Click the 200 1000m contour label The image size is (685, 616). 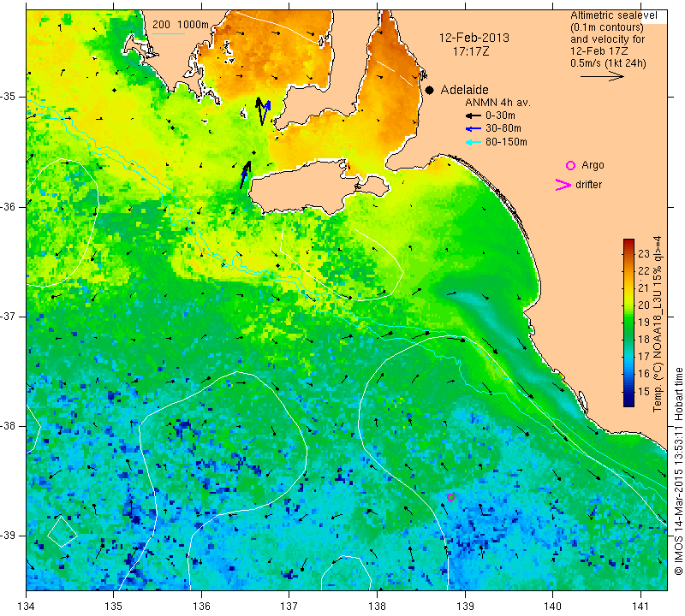click(181, 25)
